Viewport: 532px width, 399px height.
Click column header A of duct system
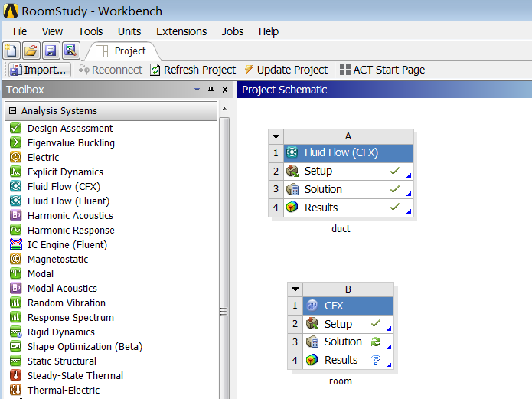click(x=348, y=136)
